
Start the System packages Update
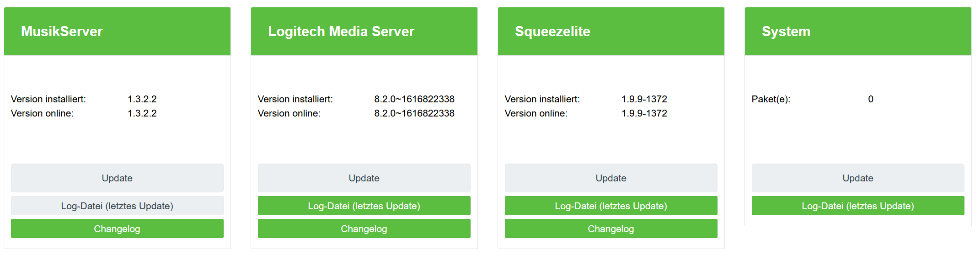pyautogui.click(x=858, y=178)
